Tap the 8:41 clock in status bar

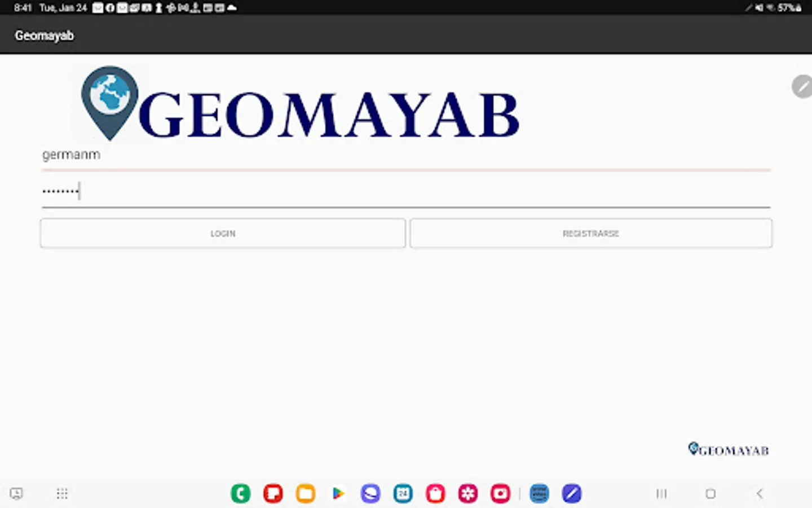click(23, 8)
